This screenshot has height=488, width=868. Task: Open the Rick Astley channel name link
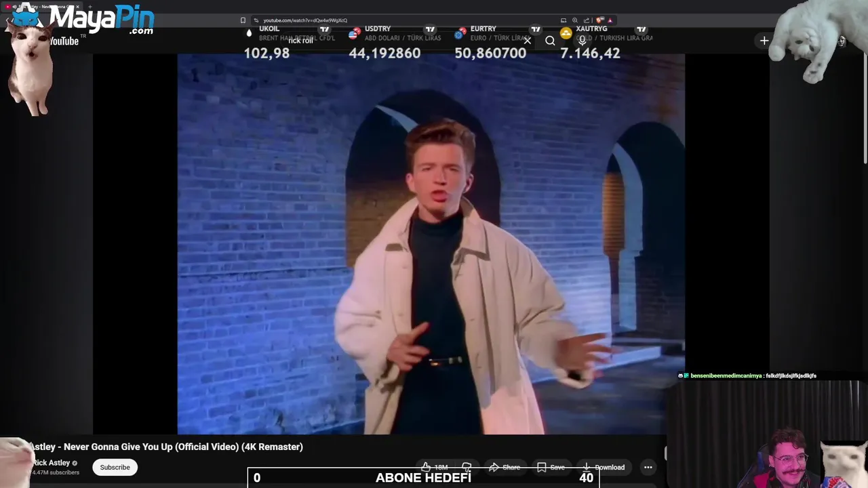[x=51, y=463]
